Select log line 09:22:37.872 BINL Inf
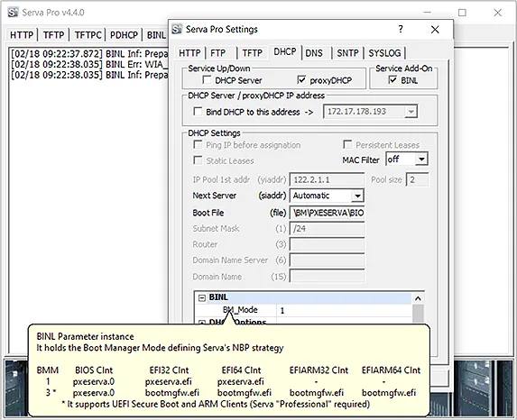This screenshot has height=420, width=517. coord(89,54)
